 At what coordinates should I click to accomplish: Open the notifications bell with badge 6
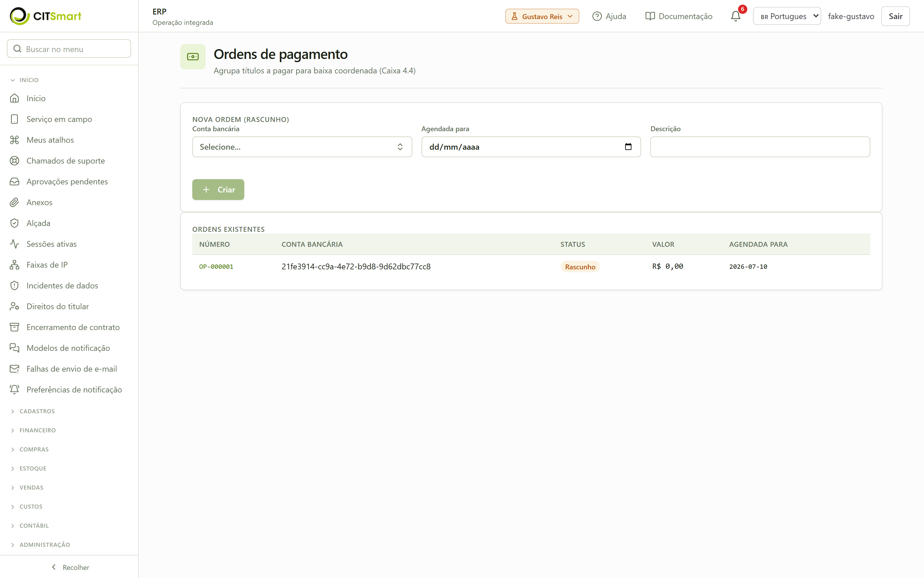(736, 16)
